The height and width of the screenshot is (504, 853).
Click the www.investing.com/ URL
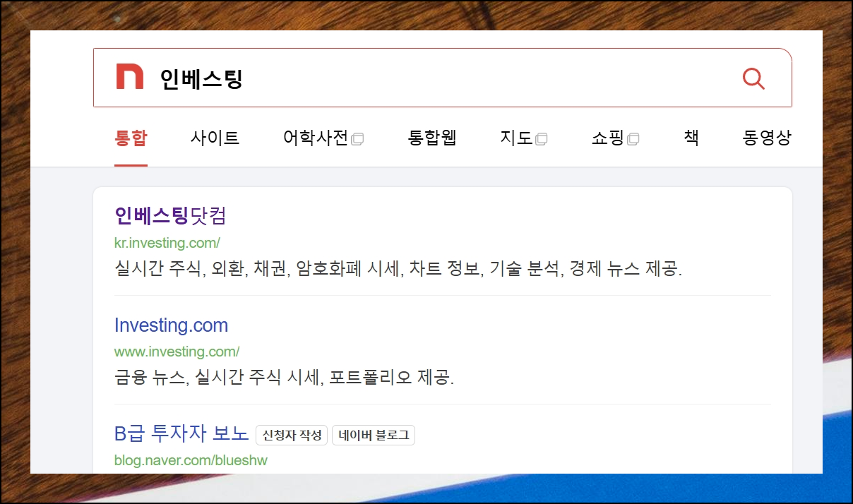[x=177, y=352]
